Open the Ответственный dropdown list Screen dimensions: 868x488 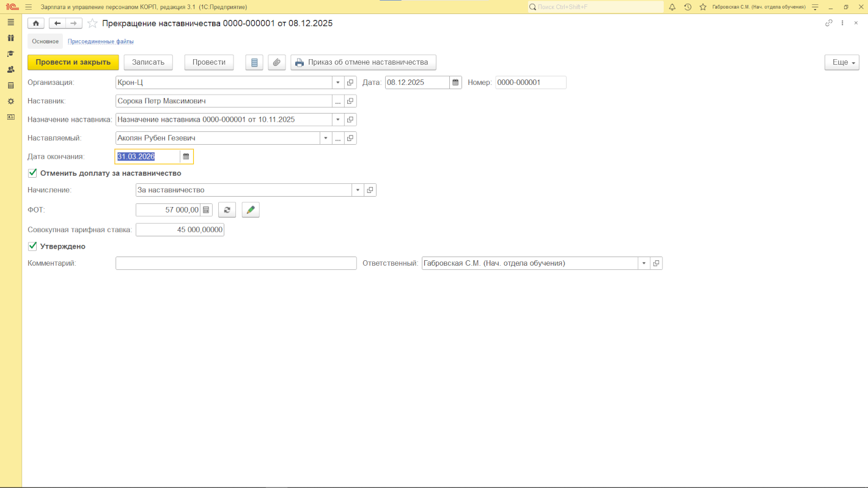pos(644,263)
